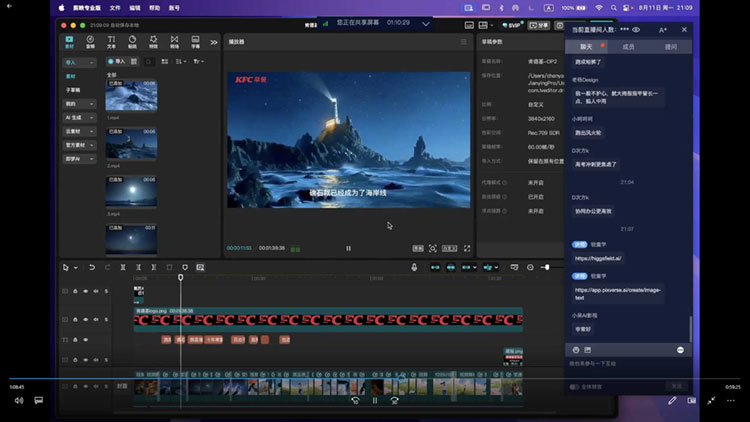Open the Stickers (贴纸) panel
This screenshot has width=750, height=422.
click(132, 42)
